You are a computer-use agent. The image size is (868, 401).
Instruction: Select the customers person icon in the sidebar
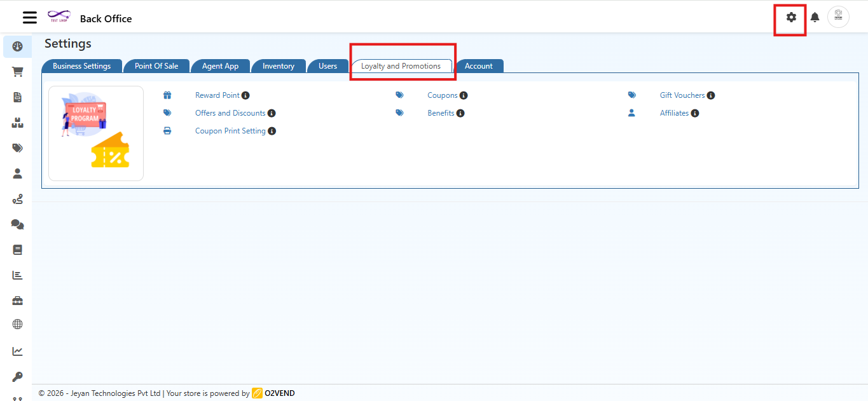click(x=17, y=173)
